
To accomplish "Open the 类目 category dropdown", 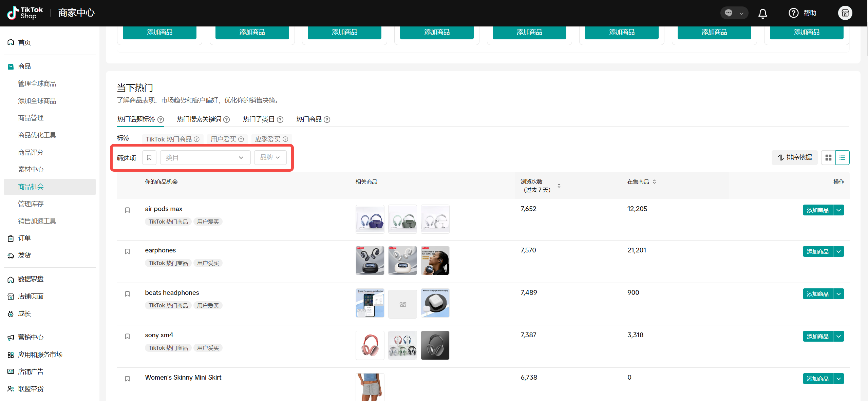I will coord(205,158).
